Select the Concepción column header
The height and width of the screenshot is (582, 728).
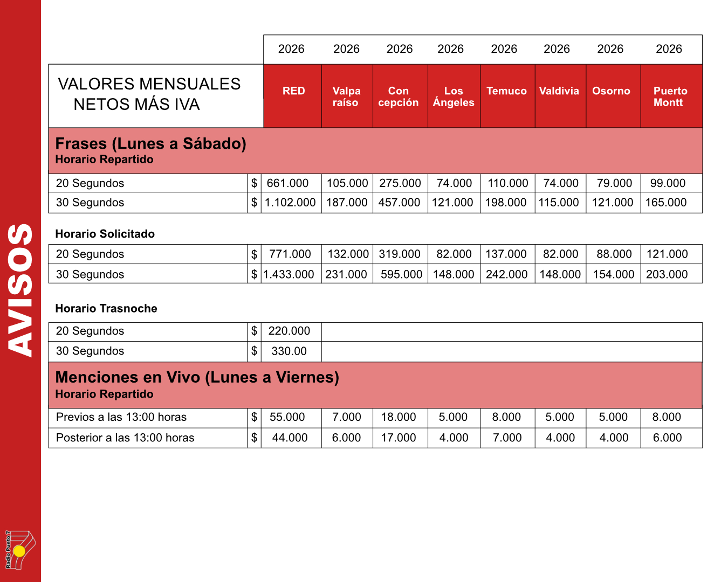pyautogui.click(x=400, y=96)
